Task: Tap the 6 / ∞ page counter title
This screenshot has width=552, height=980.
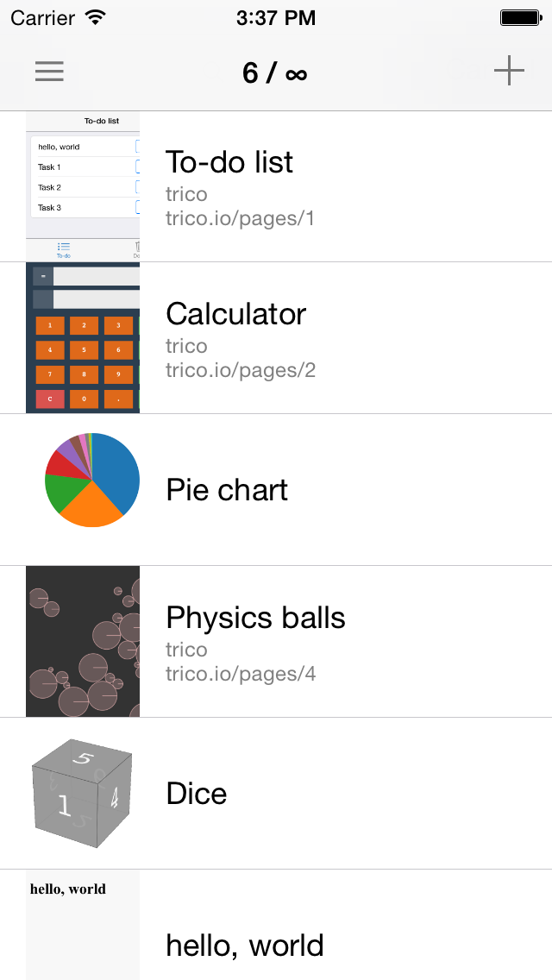Action: pyautogui.click(x=274, y=72)
